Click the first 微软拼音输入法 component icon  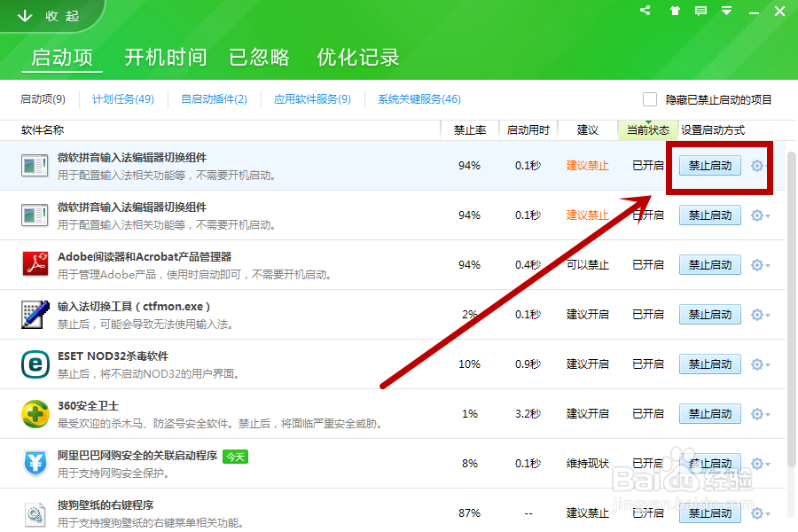(x=35, y=166)
